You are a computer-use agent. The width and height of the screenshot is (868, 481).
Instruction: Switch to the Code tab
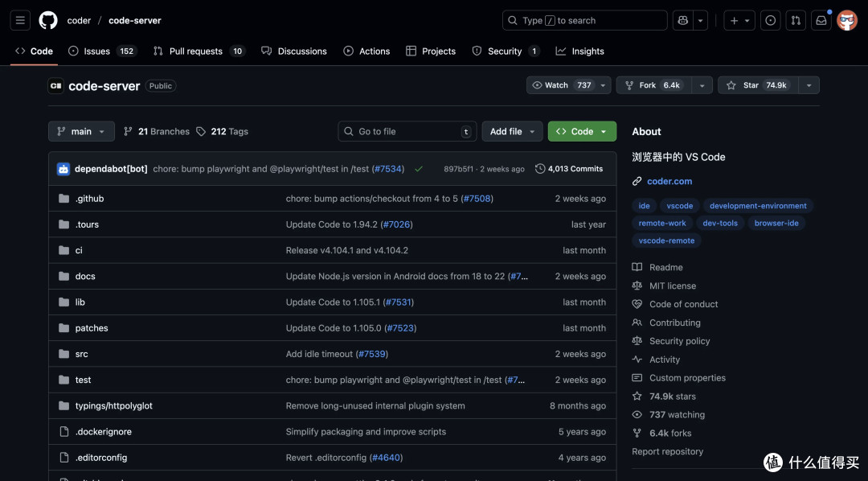click(x=34, y=51)
